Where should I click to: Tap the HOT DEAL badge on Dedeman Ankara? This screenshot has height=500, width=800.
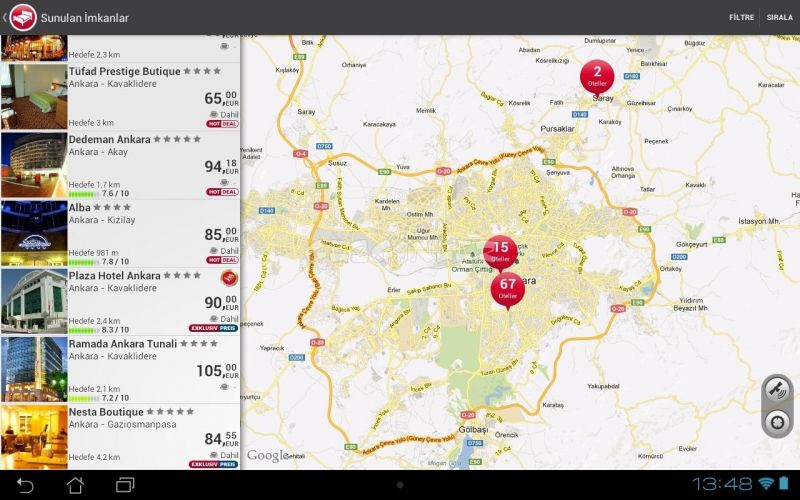222,192
